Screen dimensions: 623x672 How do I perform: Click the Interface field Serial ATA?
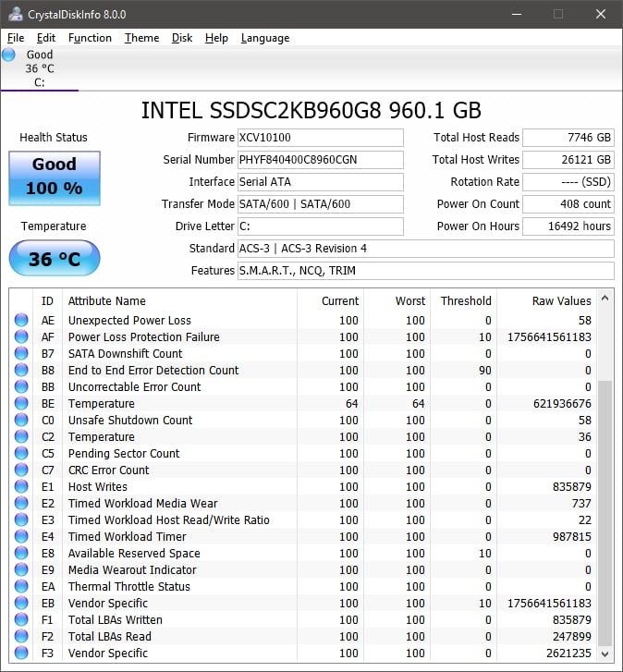coord(321,182)
